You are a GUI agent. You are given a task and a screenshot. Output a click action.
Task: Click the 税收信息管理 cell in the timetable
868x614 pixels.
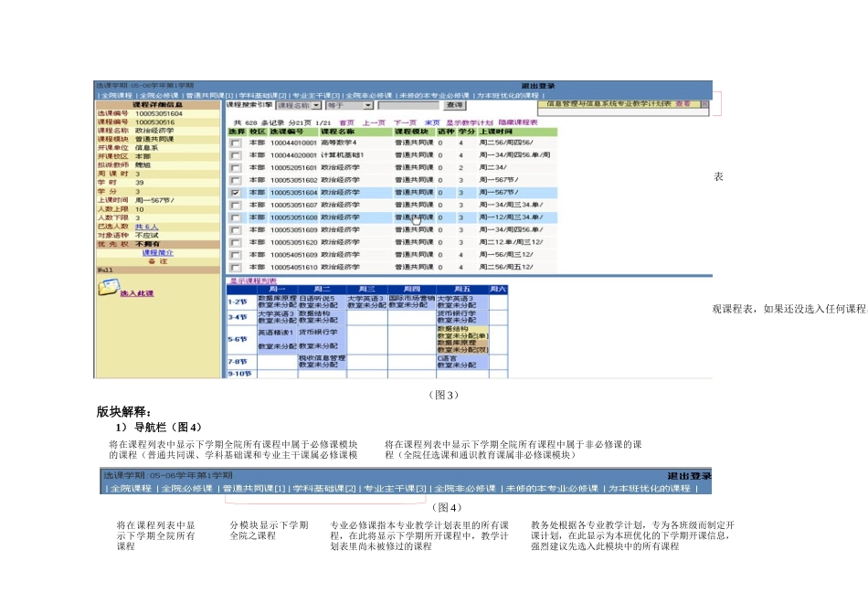point(323,362)
